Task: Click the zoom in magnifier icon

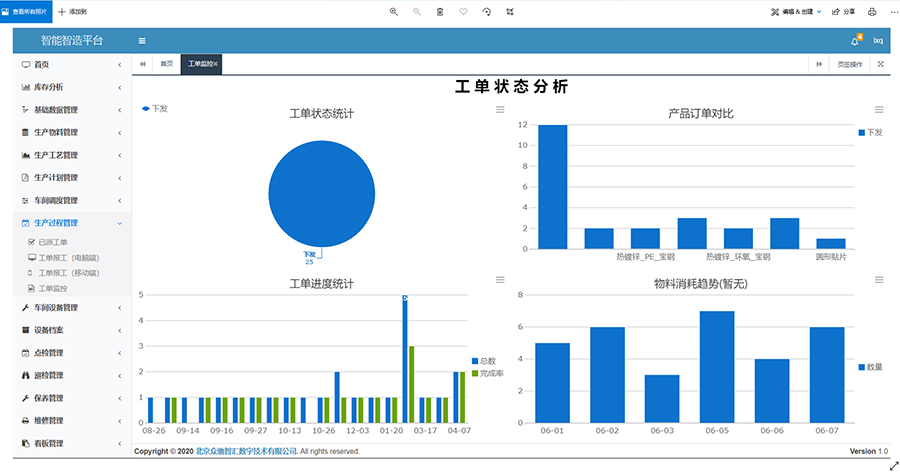Action: (x=393, y=12)
